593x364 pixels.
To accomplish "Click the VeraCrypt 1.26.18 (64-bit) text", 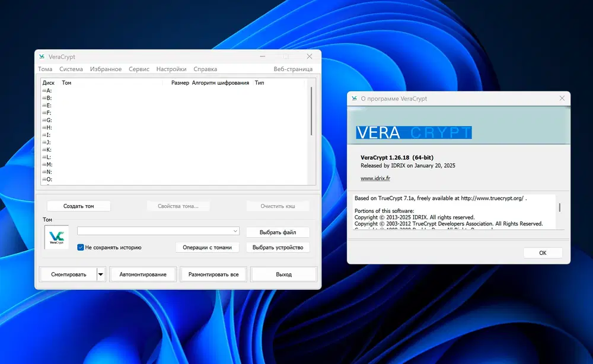I will coord(397,158).
